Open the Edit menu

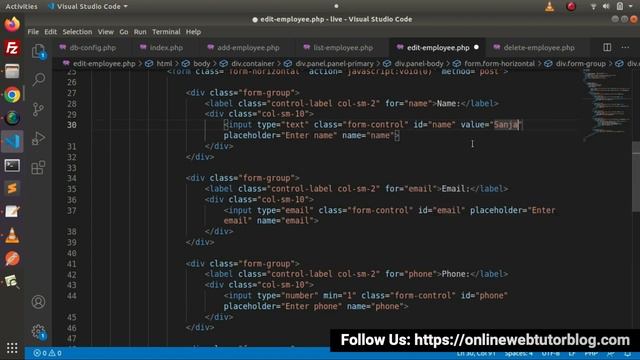point(51,32)
